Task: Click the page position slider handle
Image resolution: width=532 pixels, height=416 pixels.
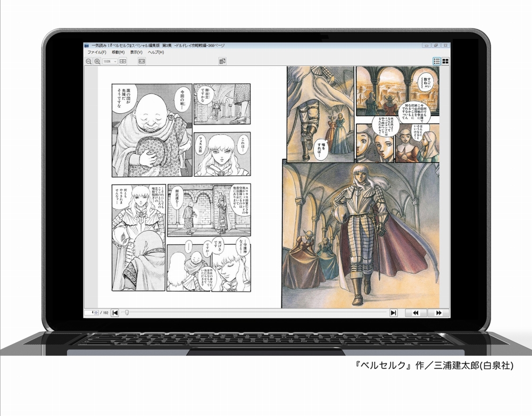Action: pos(127,312)
